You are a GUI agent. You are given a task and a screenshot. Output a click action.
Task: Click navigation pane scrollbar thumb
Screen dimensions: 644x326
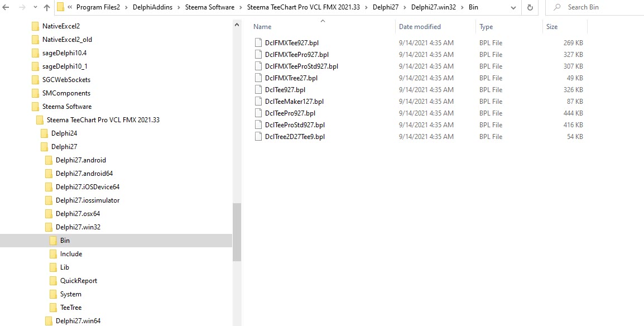[237, 232]
